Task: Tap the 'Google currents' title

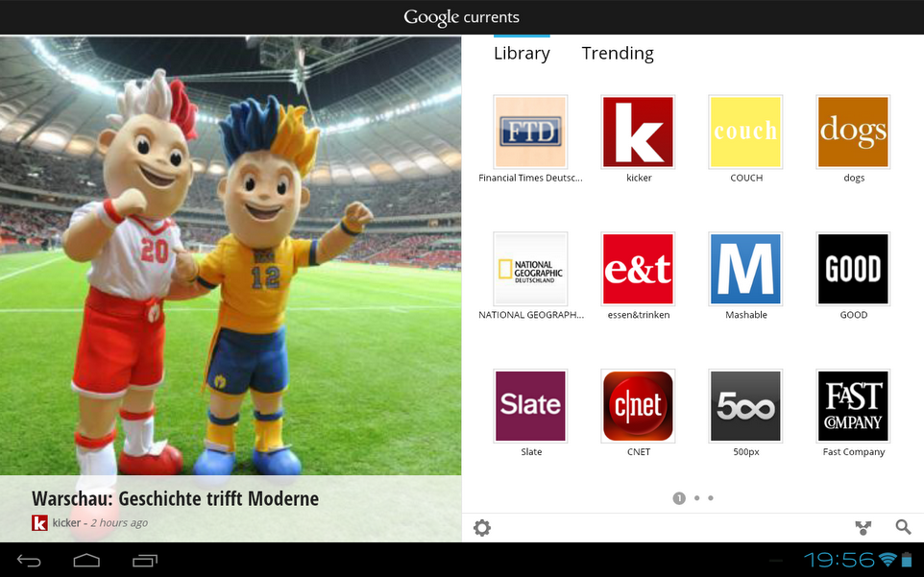Action: [x=461, y=17]
